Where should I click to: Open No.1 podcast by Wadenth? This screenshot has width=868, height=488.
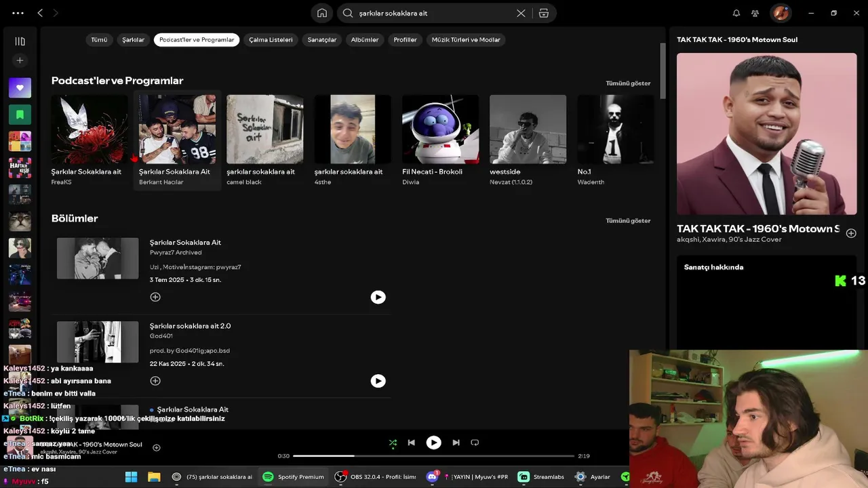(x=615, y=140)
